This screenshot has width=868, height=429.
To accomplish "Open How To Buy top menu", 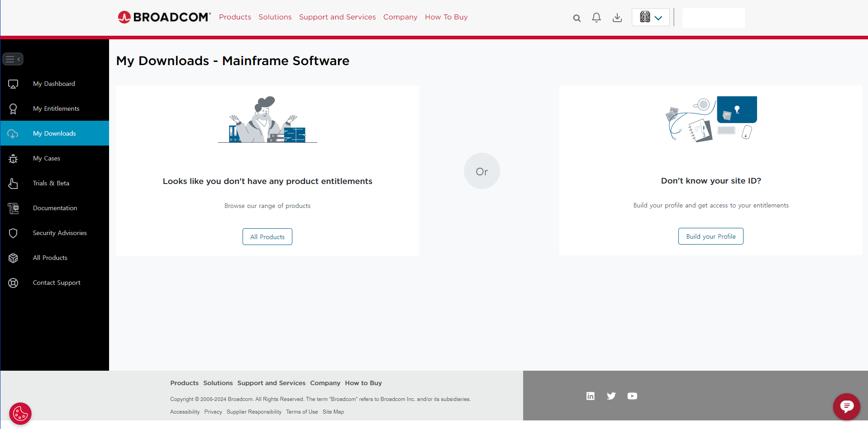I will tap(446, 17).
